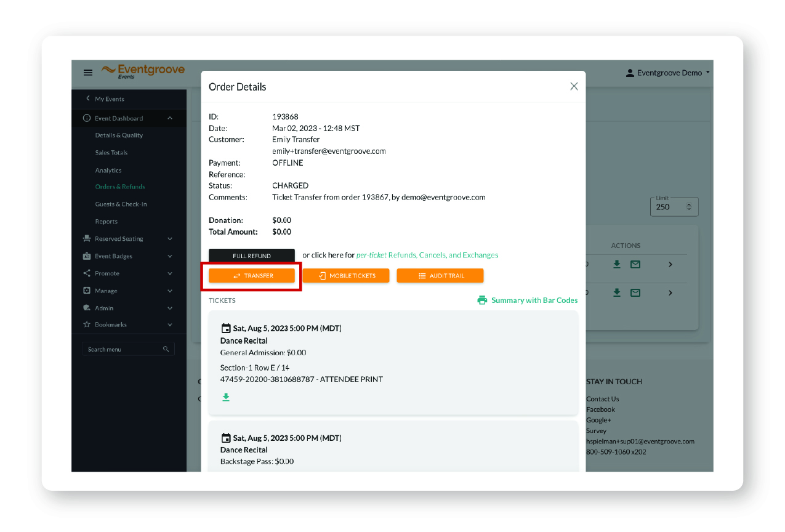
Task: Open Reports in the sidebar
Action: click(x=106, y=222)
